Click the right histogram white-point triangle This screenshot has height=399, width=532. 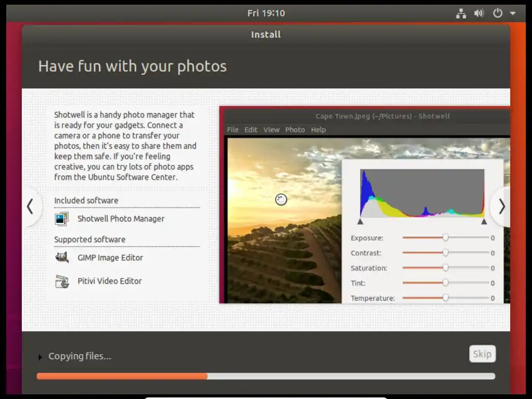(484, 221)
